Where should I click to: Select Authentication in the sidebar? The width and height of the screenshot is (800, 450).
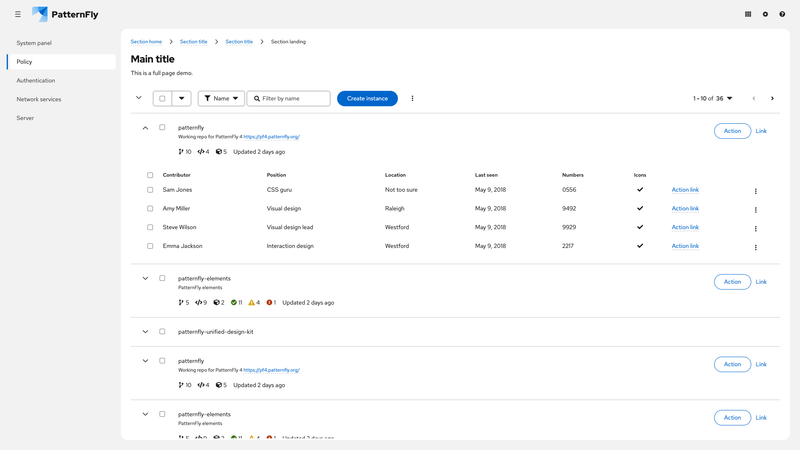[36, 80]
